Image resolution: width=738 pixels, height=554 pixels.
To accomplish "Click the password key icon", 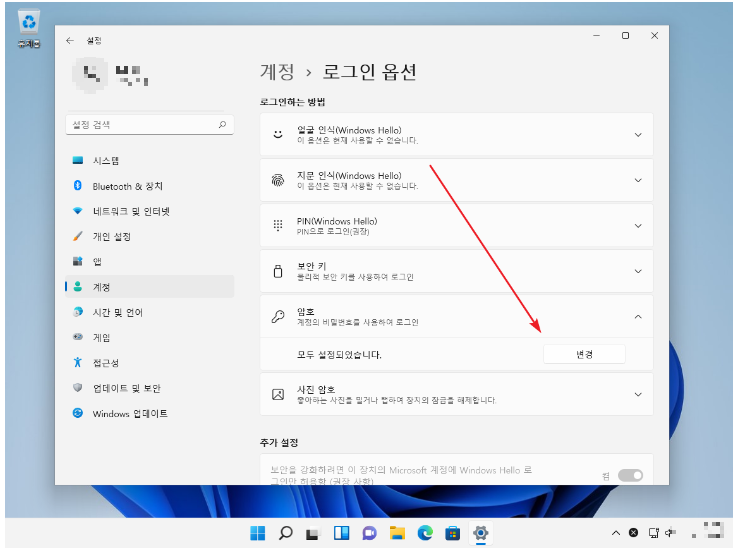I will pos(278,317).
